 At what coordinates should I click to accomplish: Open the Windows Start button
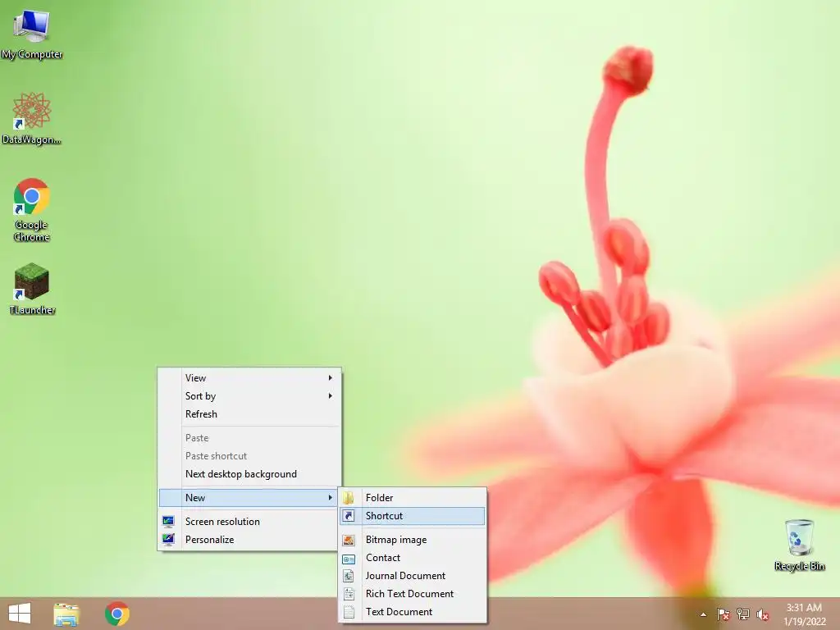pyautogui.click(x=20, y=614)
